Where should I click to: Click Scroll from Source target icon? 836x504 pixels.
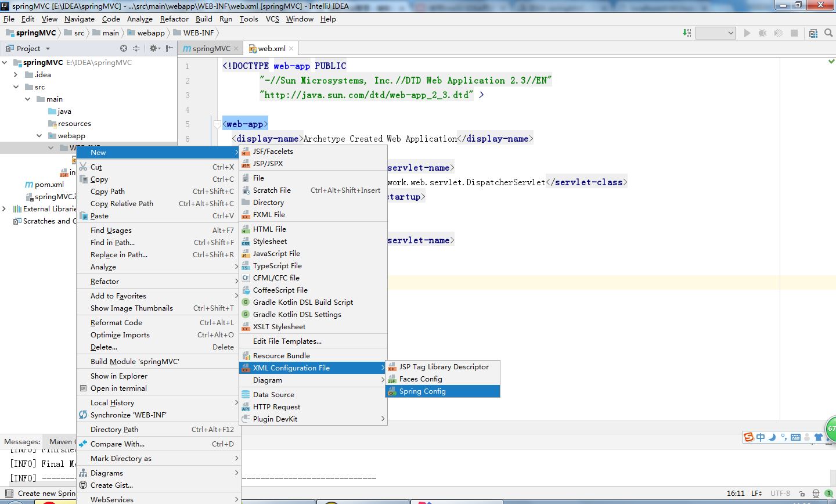(x=123, y=49)
